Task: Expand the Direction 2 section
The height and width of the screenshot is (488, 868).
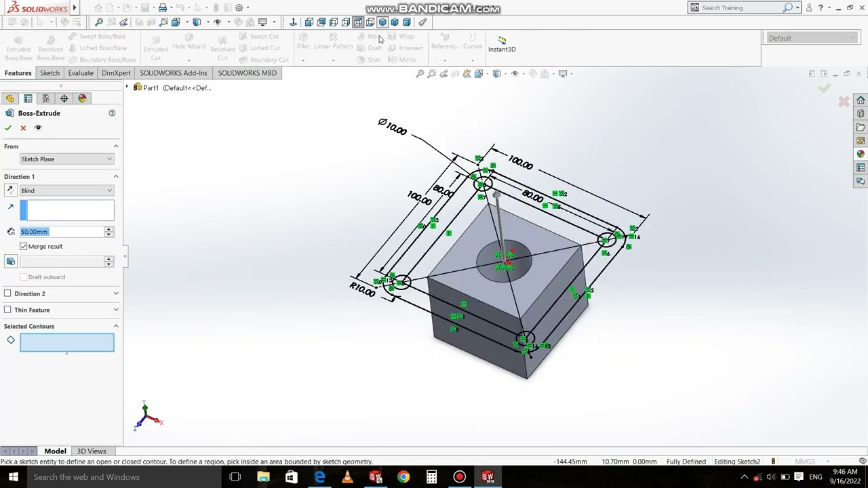Action: pos(116,293)
